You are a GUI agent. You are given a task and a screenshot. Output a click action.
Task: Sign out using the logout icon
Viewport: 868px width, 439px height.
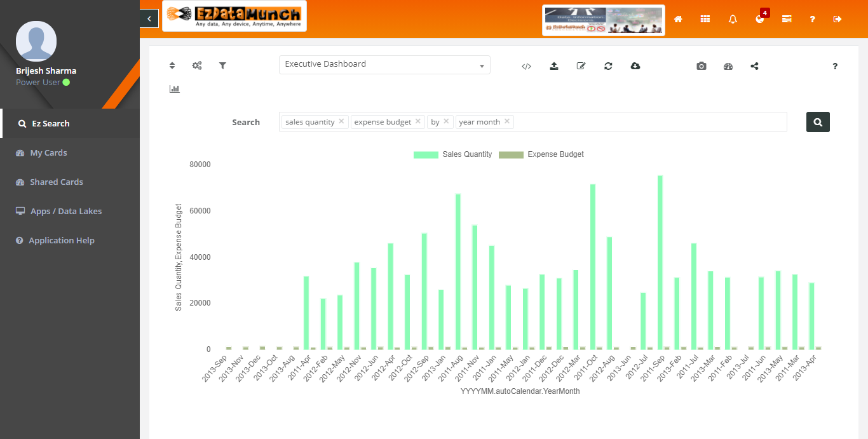tap(837, 19)
